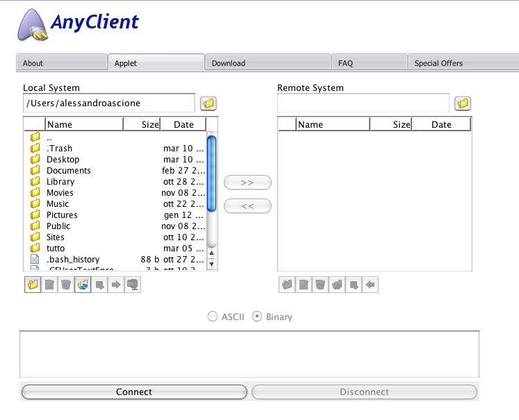Click the remote Date column header
Screen dimensions: 519x420
click(x=441, y=124)
